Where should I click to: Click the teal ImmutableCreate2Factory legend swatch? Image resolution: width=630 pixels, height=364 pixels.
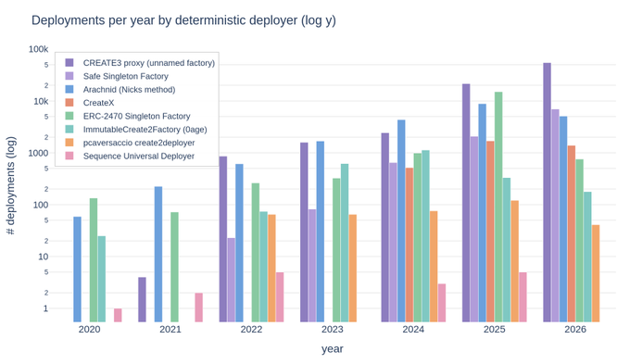click(x=69, y=130)
